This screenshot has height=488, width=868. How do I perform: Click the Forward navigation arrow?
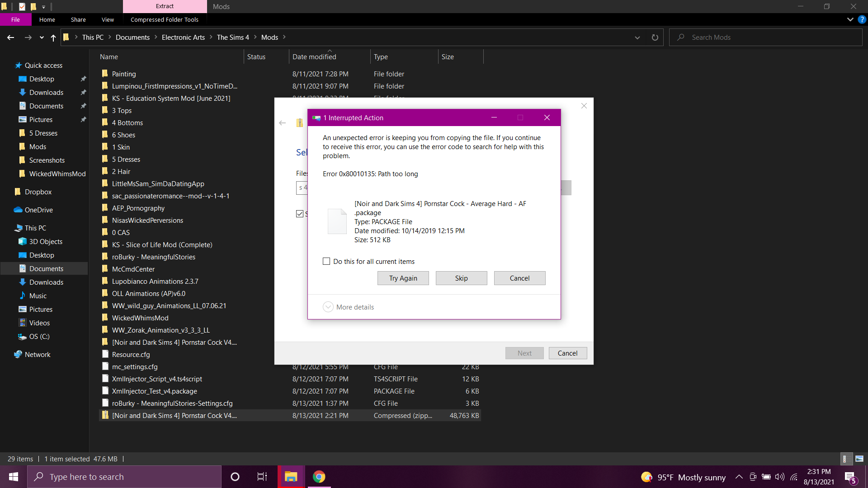(28, 38)
